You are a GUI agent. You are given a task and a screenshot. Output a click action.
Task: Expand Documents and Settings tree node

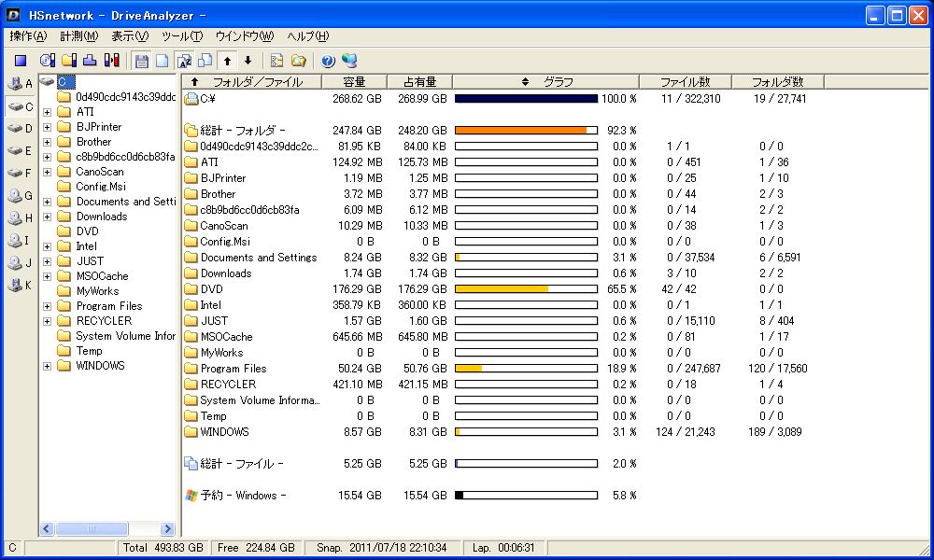tap(47, 202)
